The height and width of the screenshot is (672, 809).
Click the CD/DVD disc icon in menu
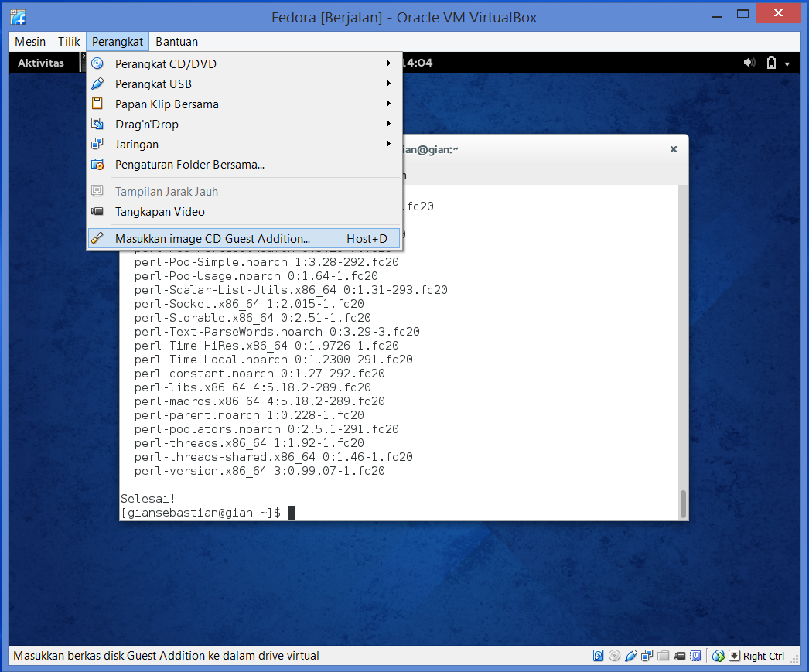coord(97,63)
